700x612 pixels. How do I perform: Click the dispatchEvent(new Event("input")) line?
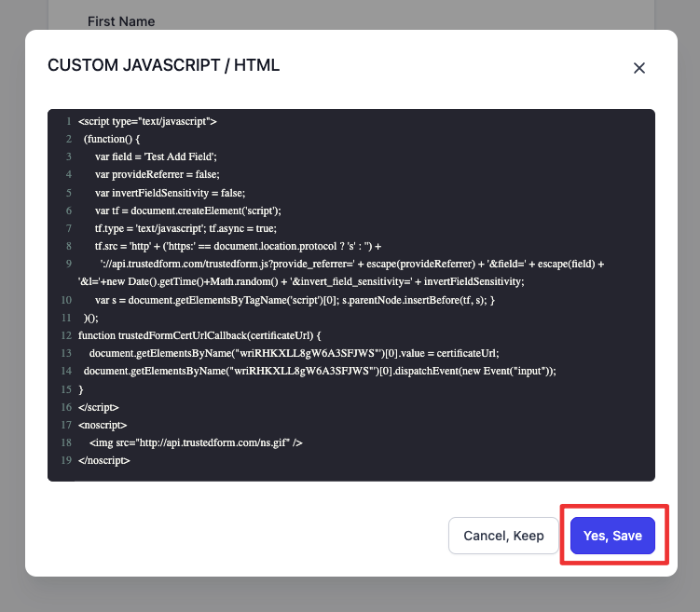[x=319, y=371]
